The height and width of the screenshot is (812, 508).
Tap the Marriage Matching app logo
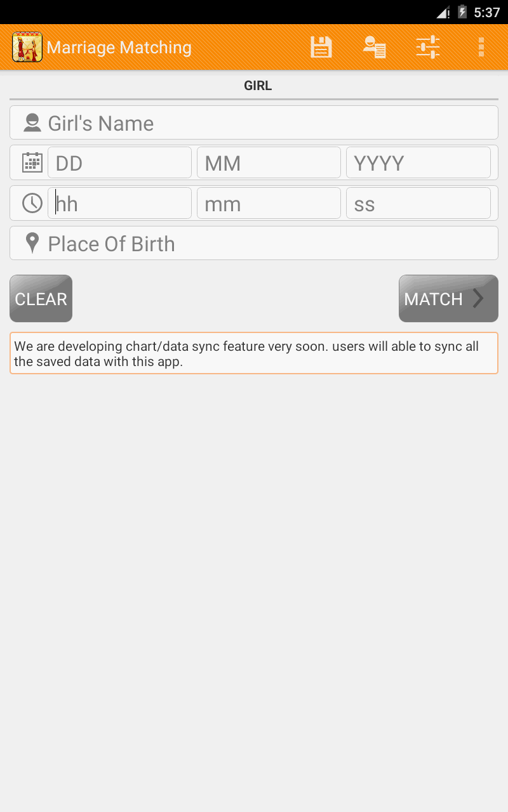click(27, 47)
